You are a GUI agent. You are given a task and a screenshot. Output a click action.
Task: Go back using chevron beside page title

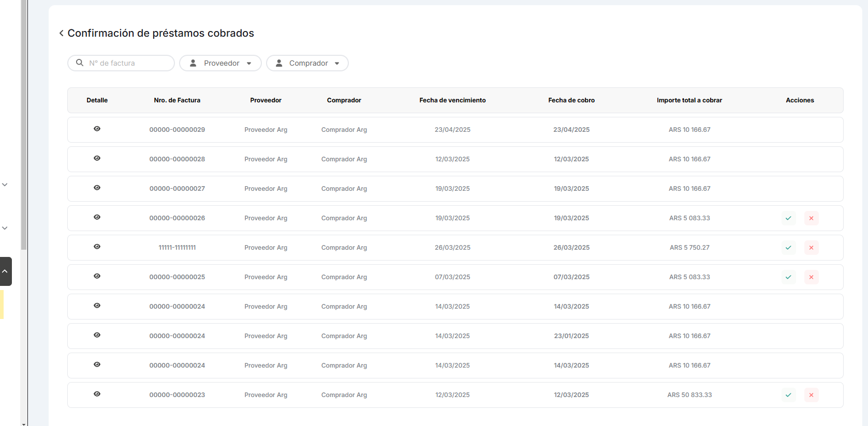tap(61, 33)
